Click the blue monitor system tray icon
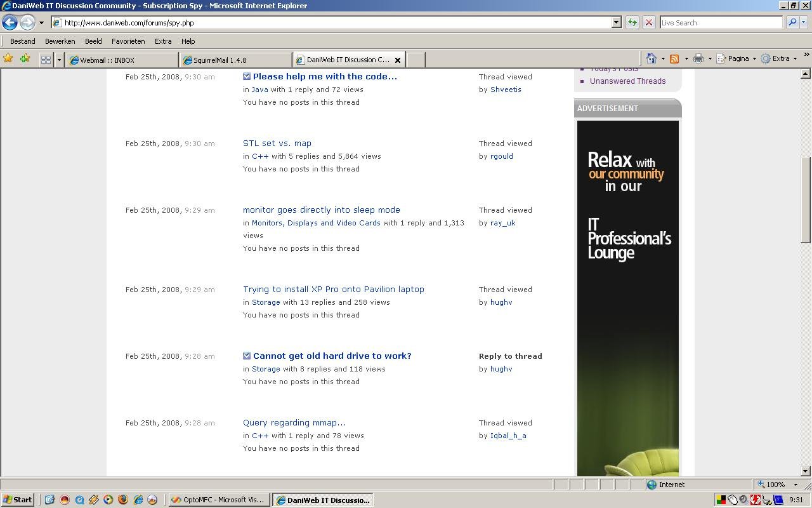 pyautogui.click(x=778, y=500)
